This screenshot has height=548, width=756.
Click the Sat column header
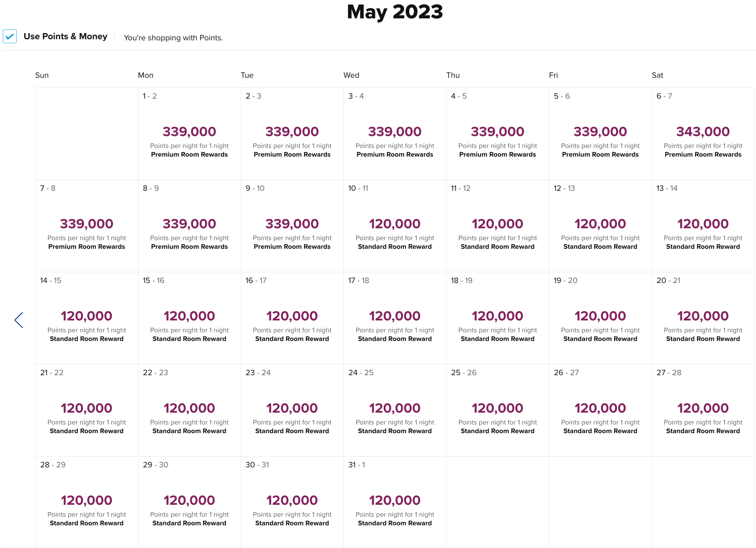[658, 75]
